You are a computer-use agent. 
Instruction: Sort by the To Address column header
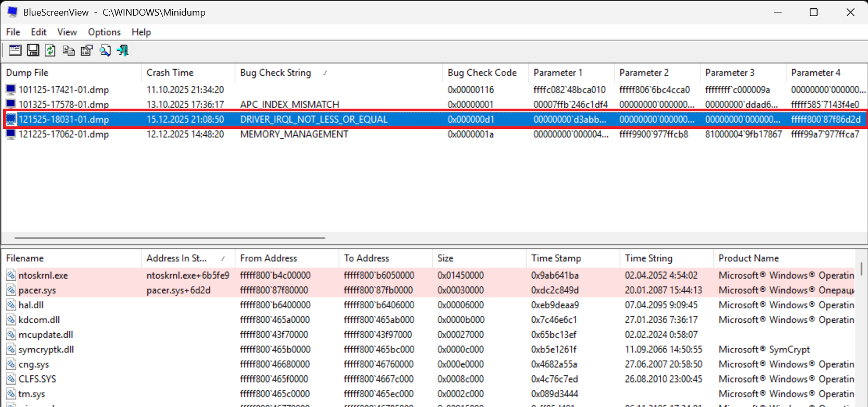pyautogui.click(x=386, y=258)
